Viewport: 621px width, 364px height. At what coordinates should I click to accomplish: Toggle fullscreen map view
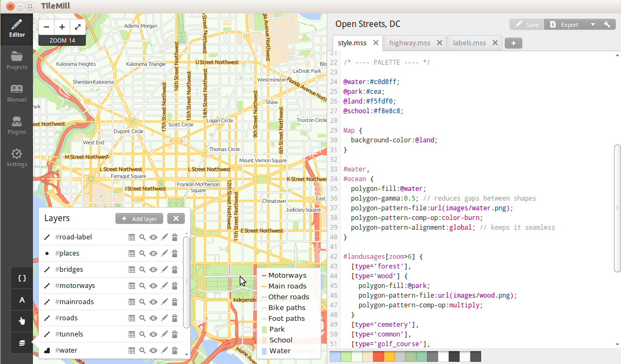[78, 27]
